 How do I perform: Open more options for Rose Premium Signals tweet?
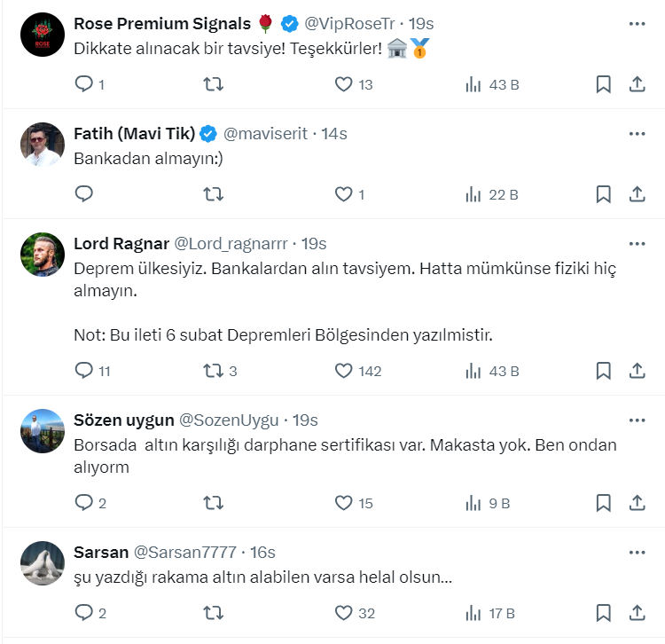(x=637, y=23)
